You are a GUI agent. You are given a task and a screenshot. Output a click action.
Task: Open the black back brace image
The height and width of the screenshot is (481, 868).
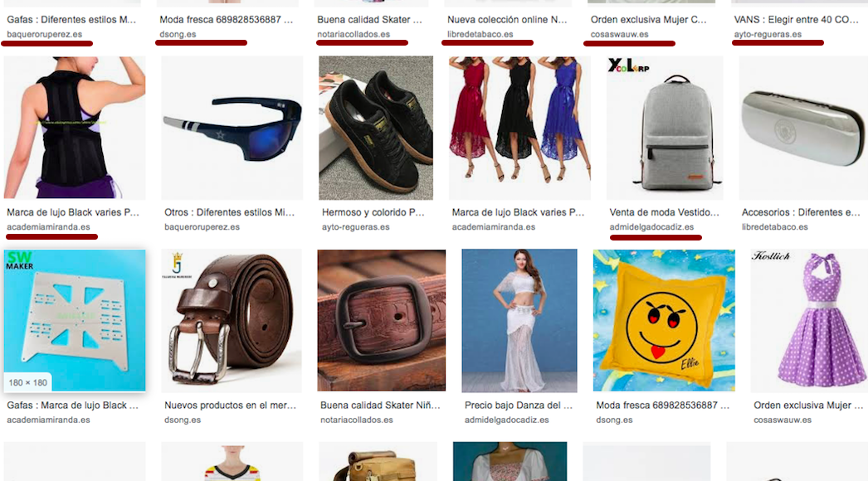click(75, 128)
